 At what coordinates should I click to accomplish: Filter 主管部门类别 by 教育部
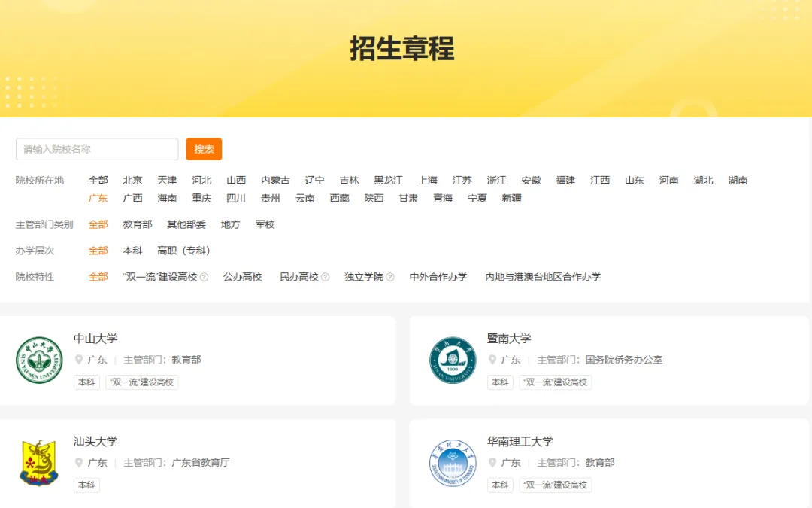pyautogui.click(x=138, y=224)
